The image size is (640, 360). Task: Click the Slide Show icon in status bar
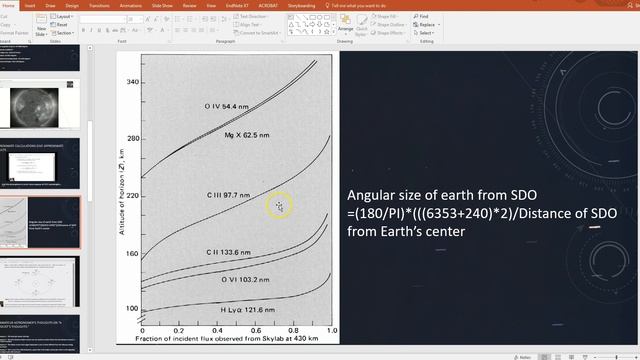[x=585, y=357]
